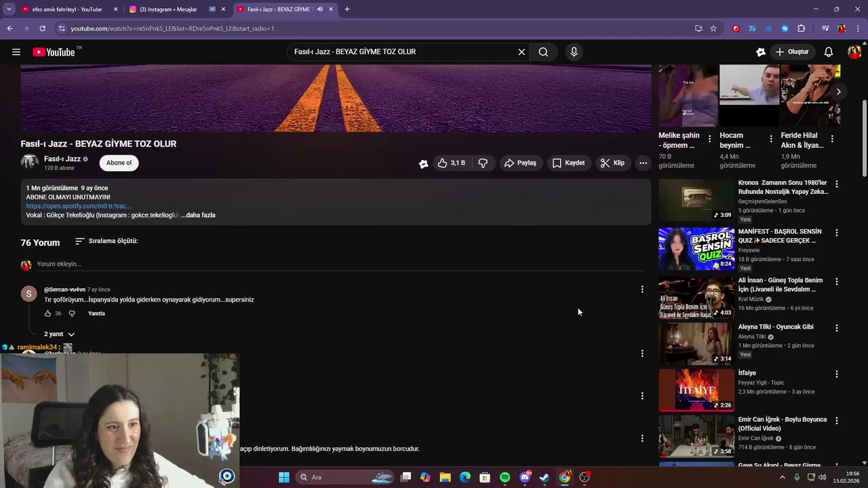Subscribe via Abone ol button
The height and width of the screenshot is (488, 868).
pyautogui.click(x=119, y=163)
